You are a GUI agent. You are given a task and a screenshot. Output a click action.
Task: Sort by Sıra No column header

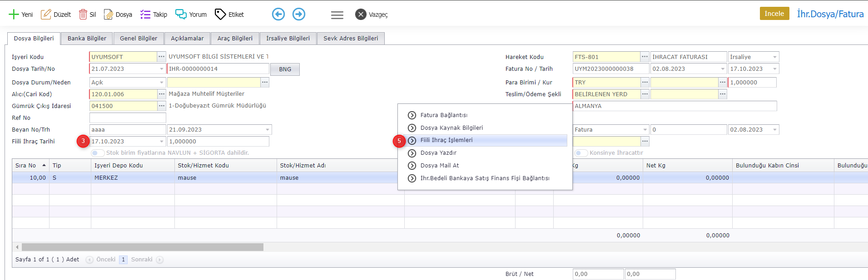[x=30, y=165]
